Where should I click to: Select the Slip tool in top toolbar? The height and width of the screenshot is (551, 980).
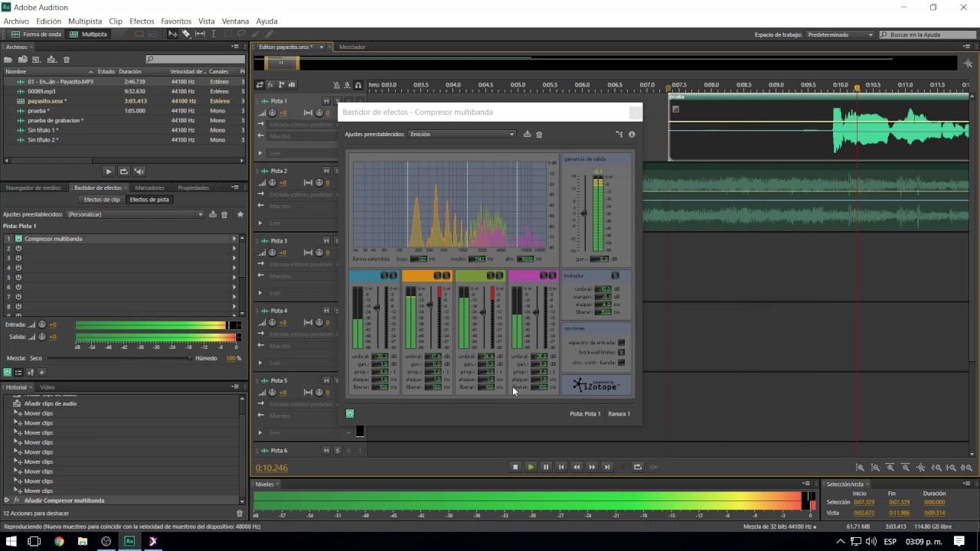tap(200, 34)
